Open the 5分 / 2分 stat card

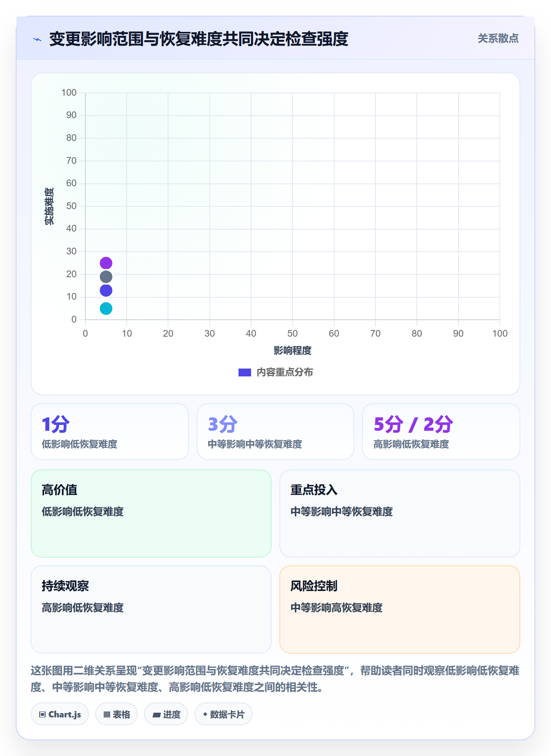point(441,432)
